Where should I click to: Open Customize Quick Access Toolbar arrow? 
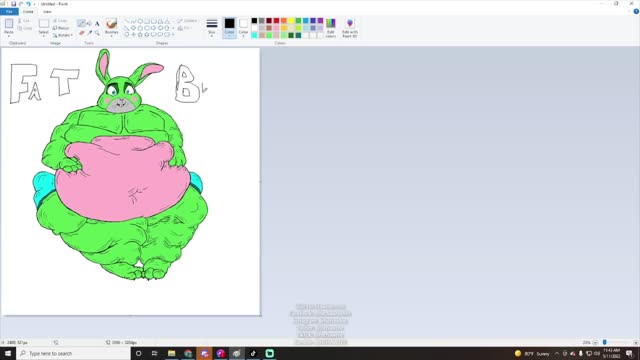[34, 4]
